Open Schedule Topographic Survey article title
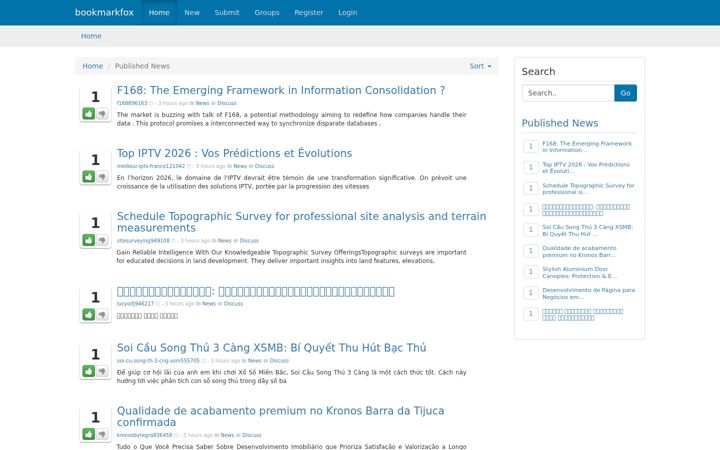720x450 pixels. click(x=301, y=222)
